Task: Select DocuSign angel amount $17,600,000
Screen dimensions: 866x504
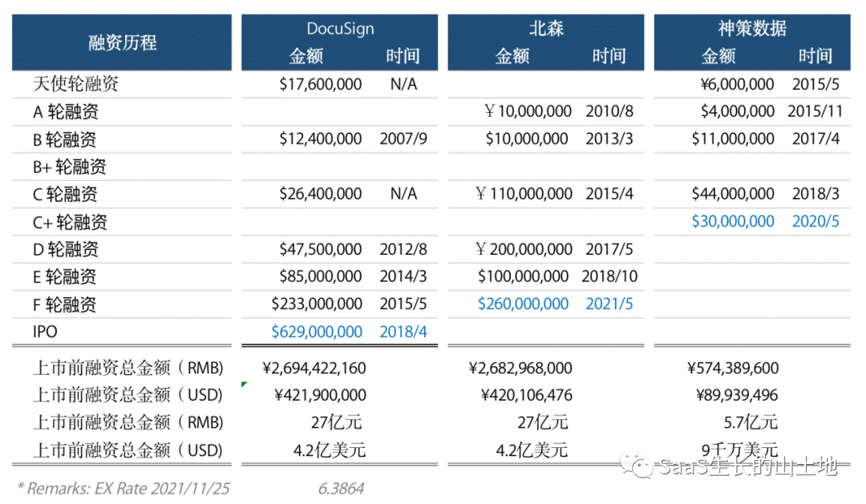Action: [x=320, y=84]
